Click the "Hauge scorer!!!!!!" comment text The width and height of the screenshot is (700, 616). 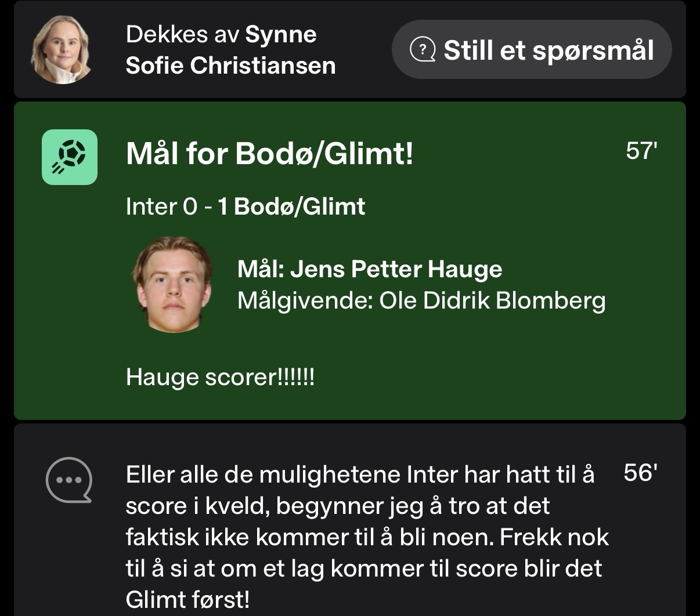coord(220,378)
